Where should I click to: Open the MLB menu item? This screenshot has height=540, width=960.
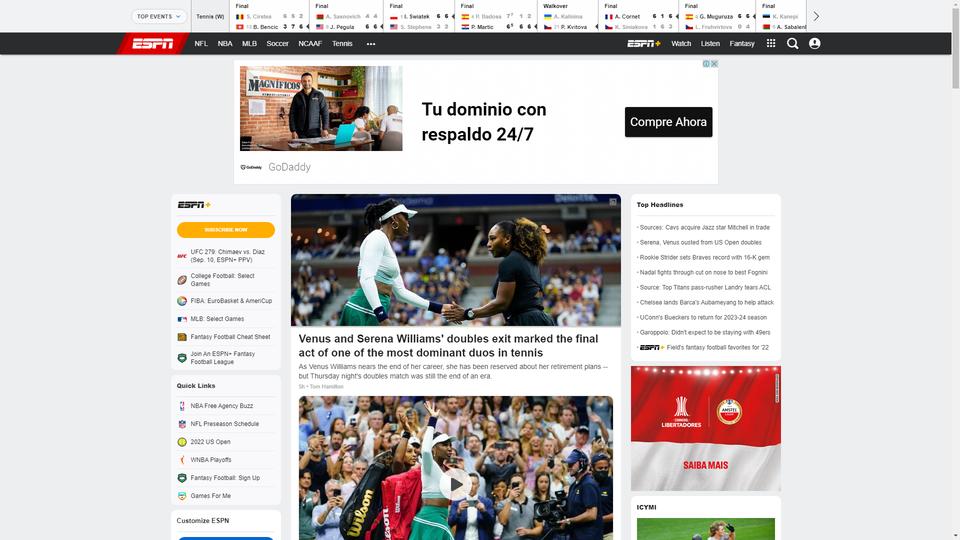(x=249, y=43)
